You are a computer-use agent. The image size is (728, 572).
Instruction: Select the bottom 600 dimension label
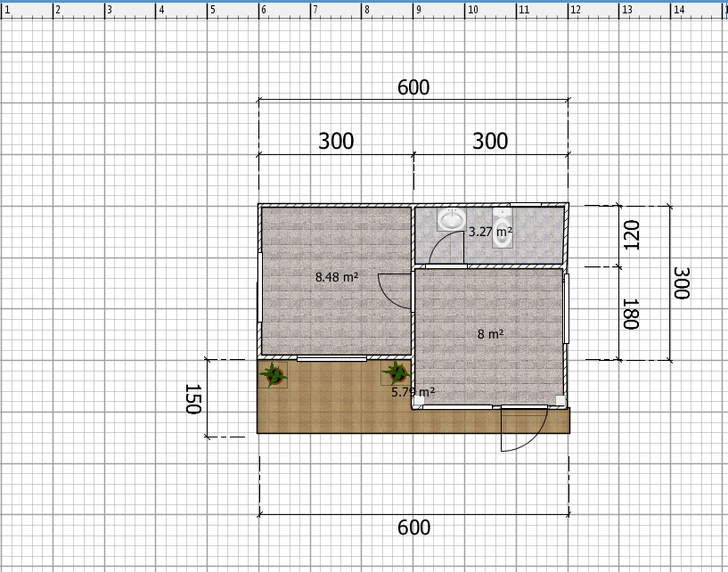click(413, 527)
